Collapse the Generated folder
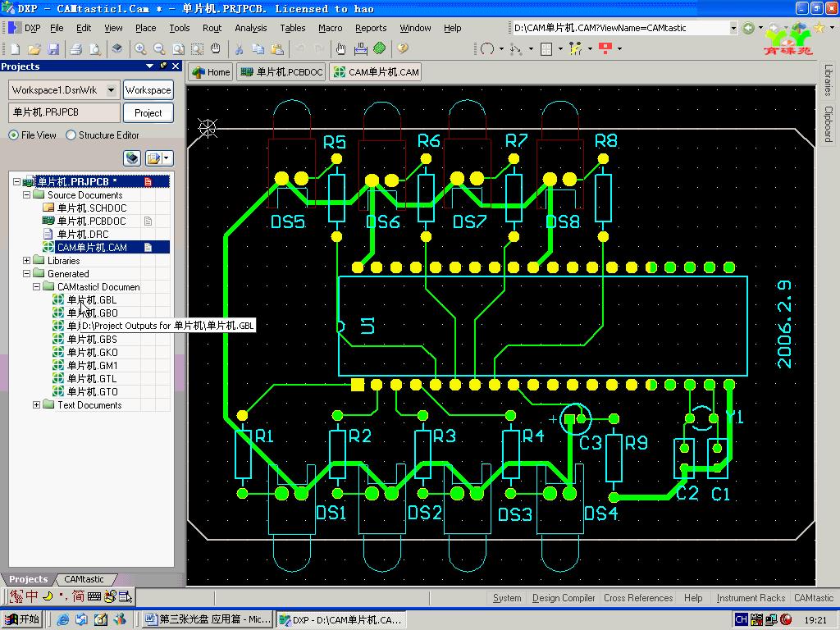The height and width of the screenshot is (630, 840). point(26,274)
